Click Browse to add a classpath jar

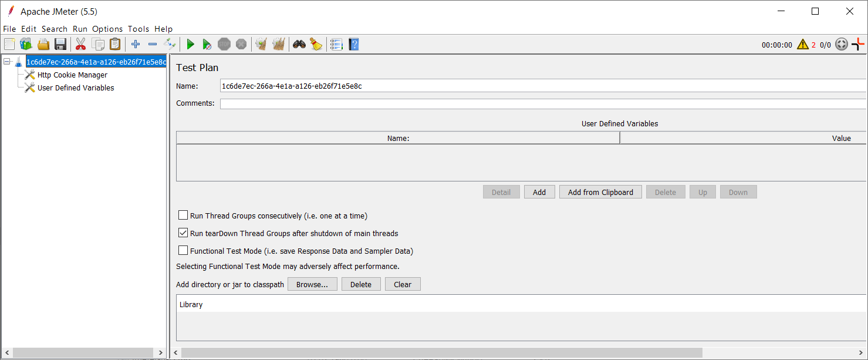click(312, 284)
